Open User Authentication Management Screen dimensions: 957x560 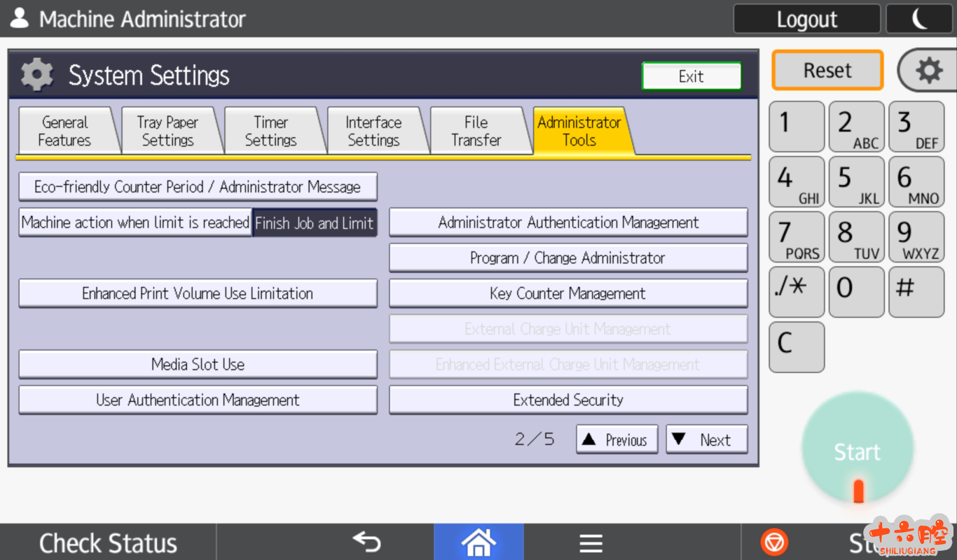tap(198, 400)
